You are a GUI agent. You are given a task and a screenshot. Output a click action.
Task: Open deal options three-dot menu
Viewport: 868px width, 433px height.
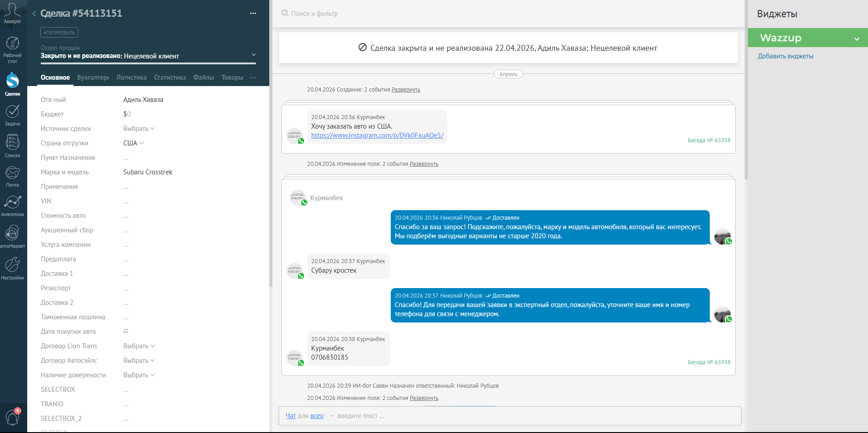coord(253,14)
